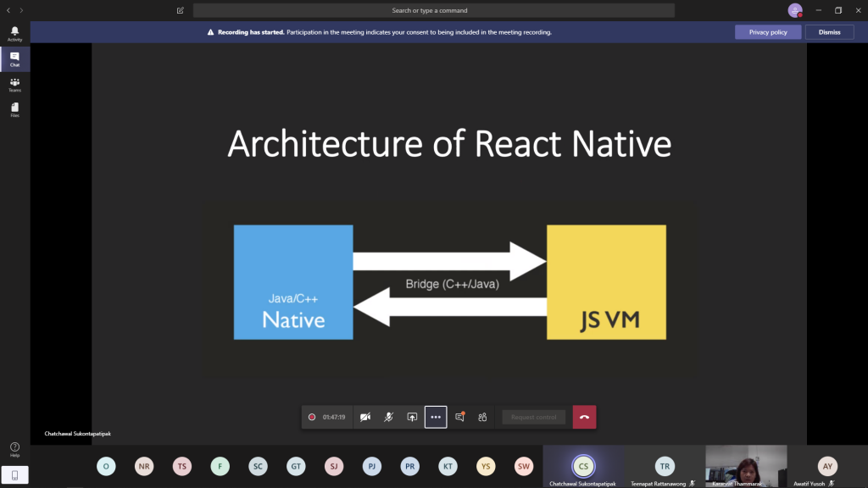Image resolution: width=868 pixels, height=488 pixels.
Task: Open the Privacy policy link
Action: click(x=767, y=32)
